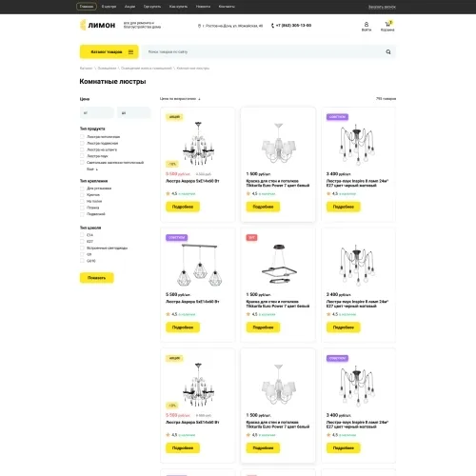Open the Каталог товаров dropdown button
This screenshot has width=476, height=476.
(x=109, y=51)
